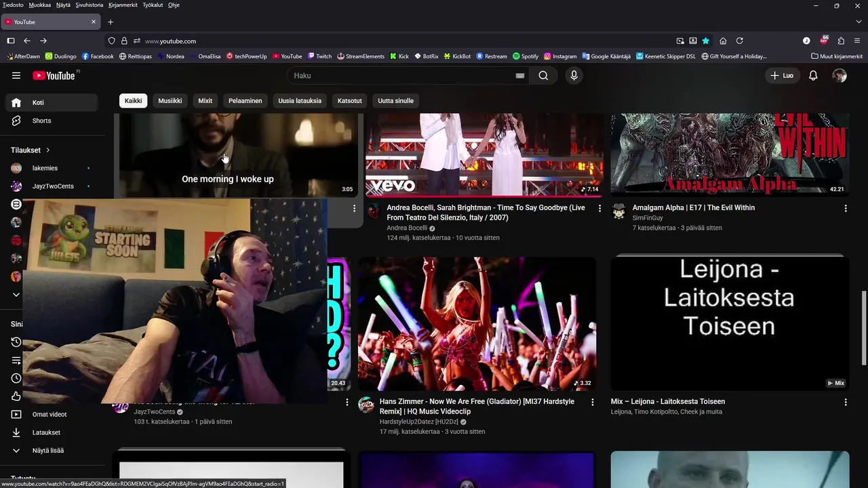
Task: Open Time To Say Goodbye video title
Action: tap(486, 213)
